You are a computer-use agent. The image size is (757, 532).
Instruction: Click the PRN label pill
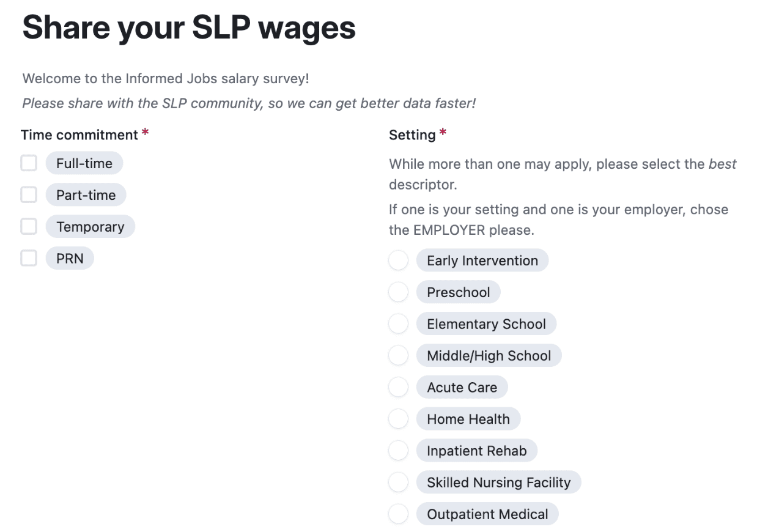point(70,259)
